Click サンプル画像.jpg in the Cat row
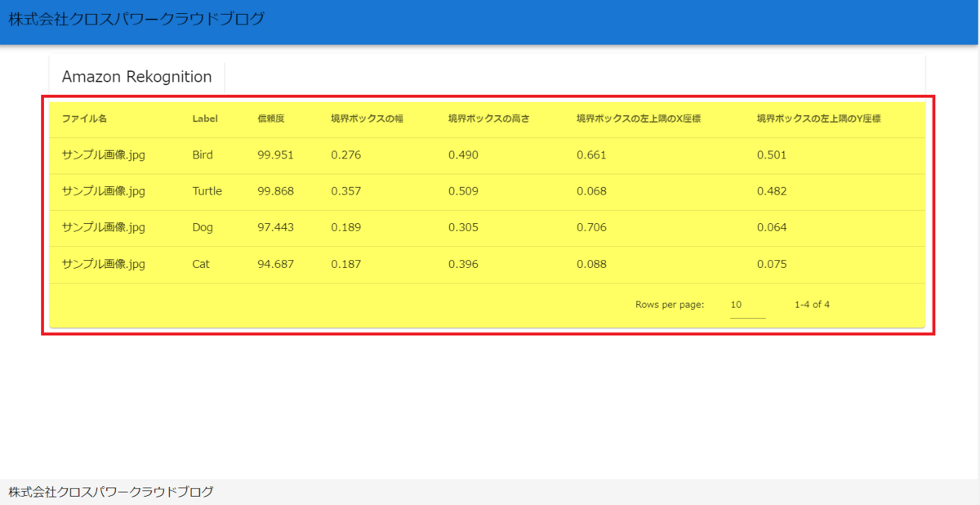Screen dimensions: 980x505 104,264
